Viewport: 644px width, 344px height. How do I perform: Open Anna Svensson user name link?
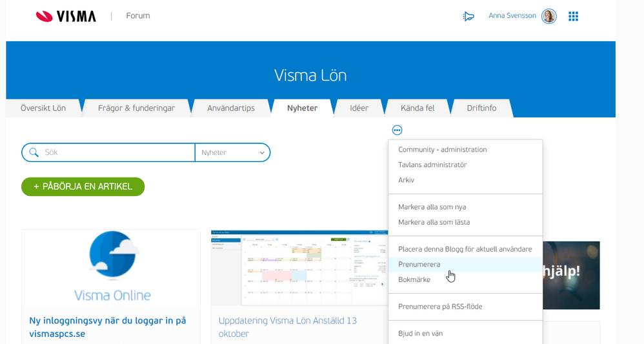pyautogui.click(x=512, y=15)
